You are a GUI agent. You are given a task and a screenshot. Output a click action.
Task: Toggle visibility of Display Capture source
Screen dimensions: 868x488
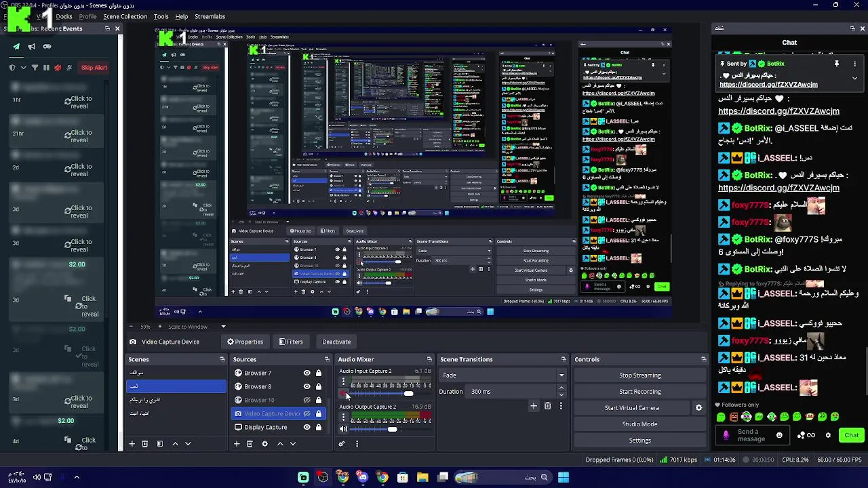pyautogui.click(x=307, y=427)
